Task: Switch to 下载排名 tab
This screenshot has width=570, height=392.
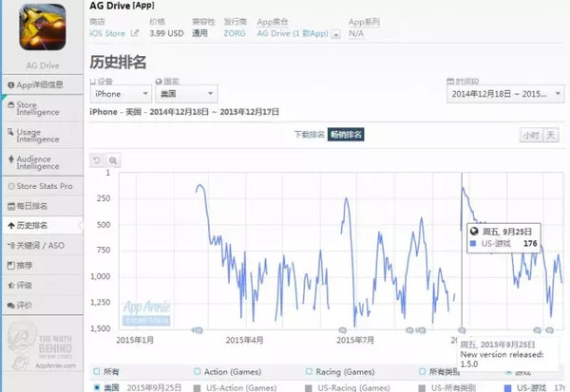Action: 309,135
